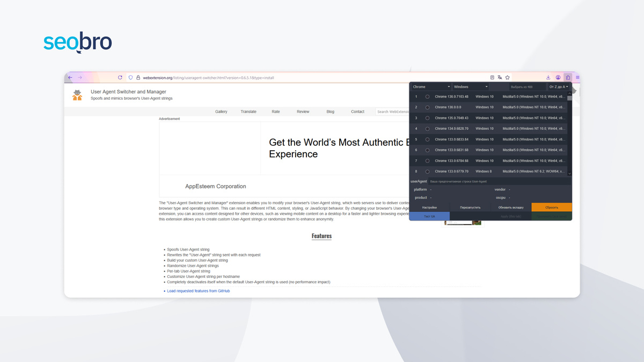The image size is (644, 362).
Task: Open the translate page icon
Action: click(500, 77)
